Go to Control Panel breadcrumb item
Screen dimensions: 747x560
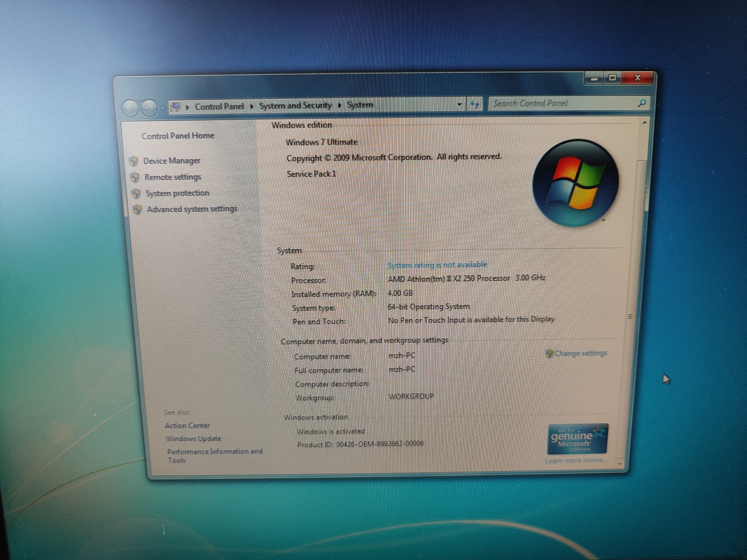point(219,107)
